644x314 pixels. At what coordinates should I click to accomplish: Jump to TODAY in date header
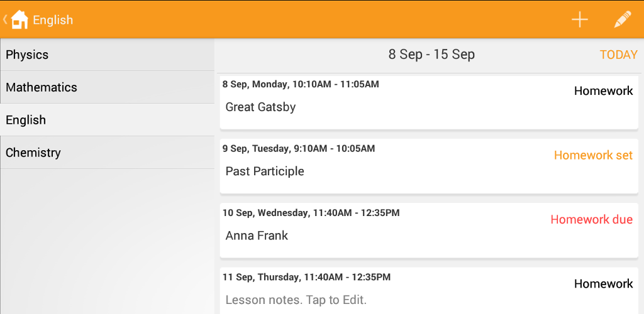click(619, 55)
